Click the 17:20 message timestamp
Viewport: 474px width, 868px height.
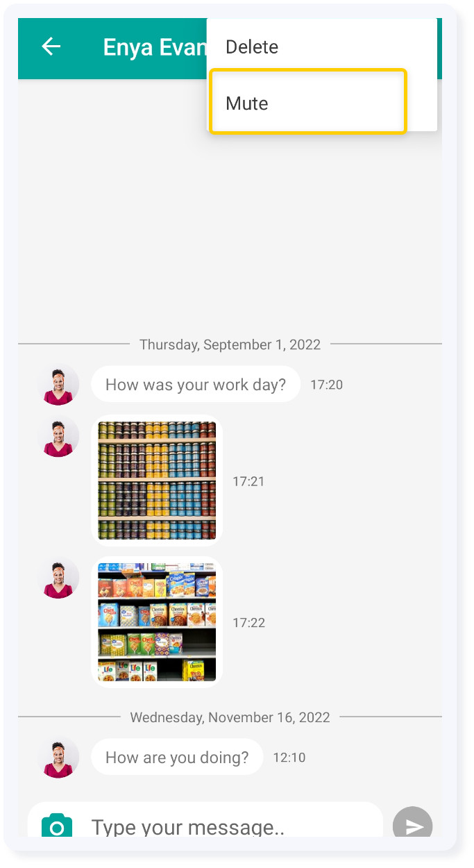326,385
